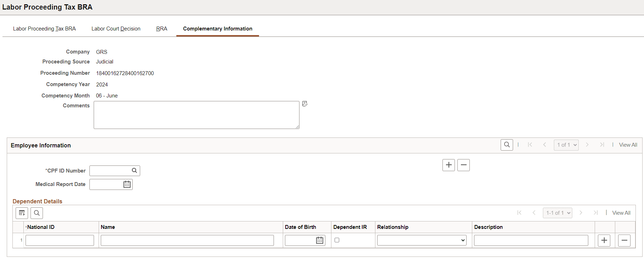Open the Employee Information 1 of 1 dropdown

tap(566, 145)
